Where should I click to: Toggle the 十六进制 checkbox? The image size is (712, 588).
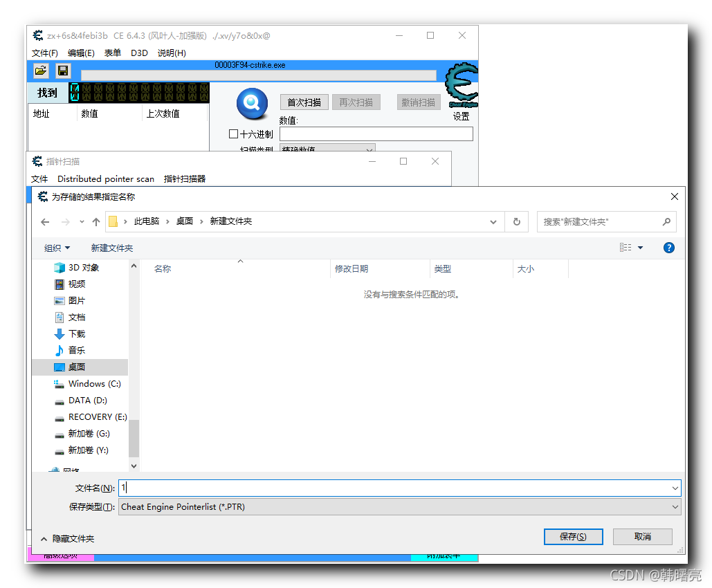(233, 134)
